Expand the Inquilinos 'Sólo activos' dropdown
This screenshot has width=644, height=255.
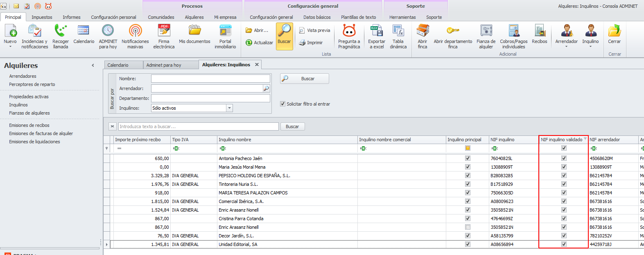(229, 108)
